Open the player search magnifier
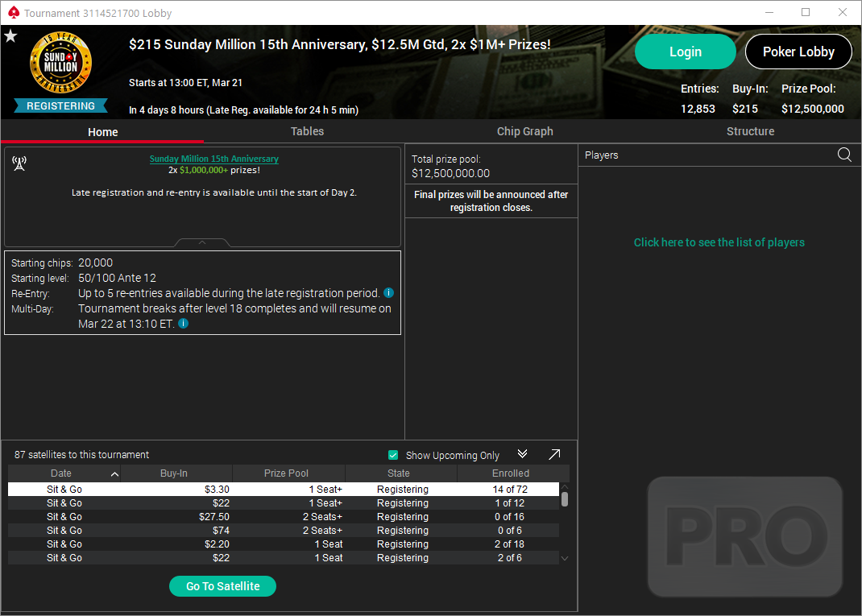The width and height of the screenshot is (862, 616). click(x=844, y=155)
